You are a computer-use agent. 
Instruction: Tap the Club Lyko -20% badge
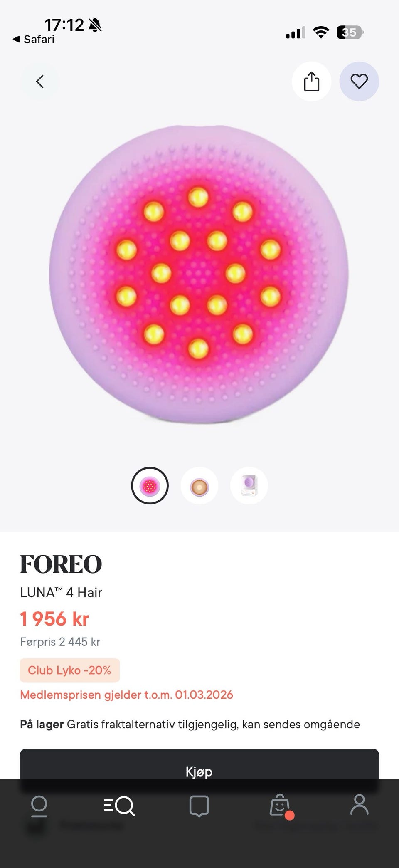[x=70, y=670]
